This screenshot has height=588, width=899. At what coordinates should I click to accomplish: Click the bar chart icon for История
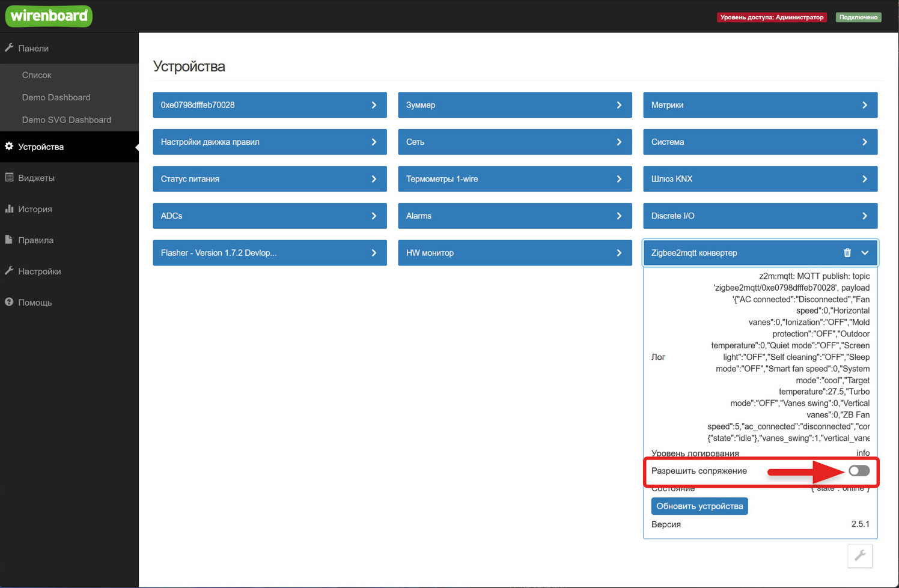9,209
